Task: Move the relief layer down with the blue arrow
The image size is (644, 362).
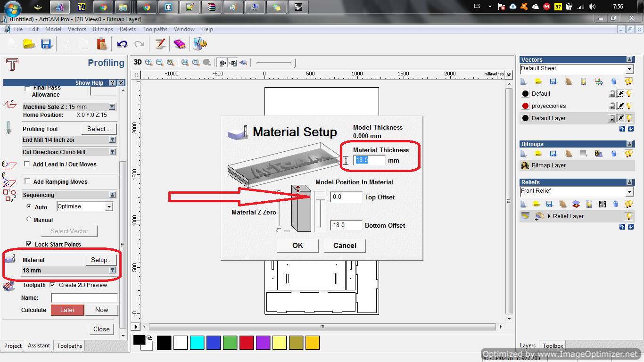Action: [630, 227]
